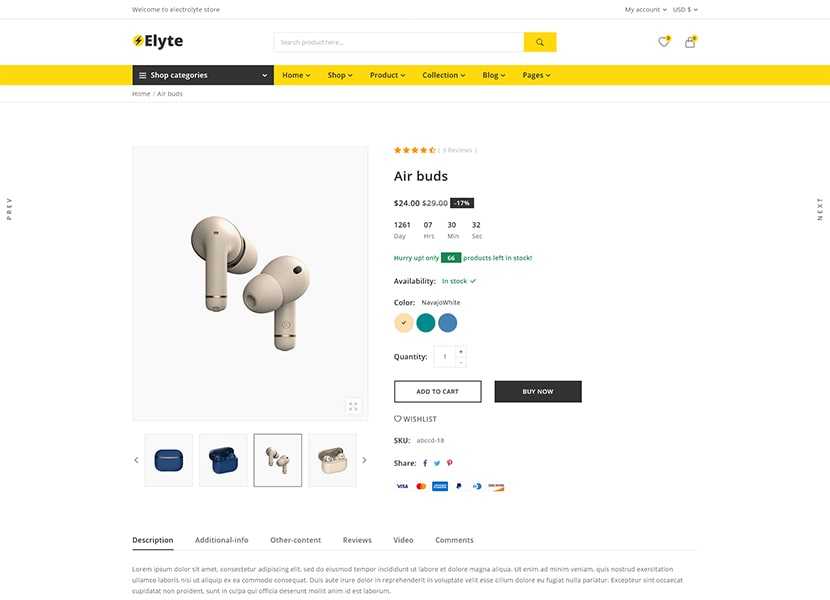Image resolution: width=830 pixels, height=600 pixels.
Task: Click the search magnifier button
Action: 539,42
